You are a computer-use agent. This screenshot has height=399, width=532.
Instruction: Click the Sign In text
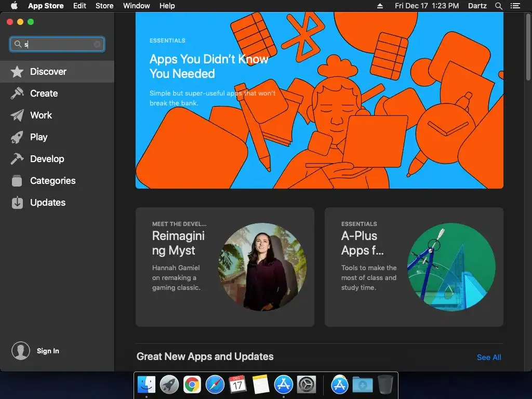click(x=48, y=351)
